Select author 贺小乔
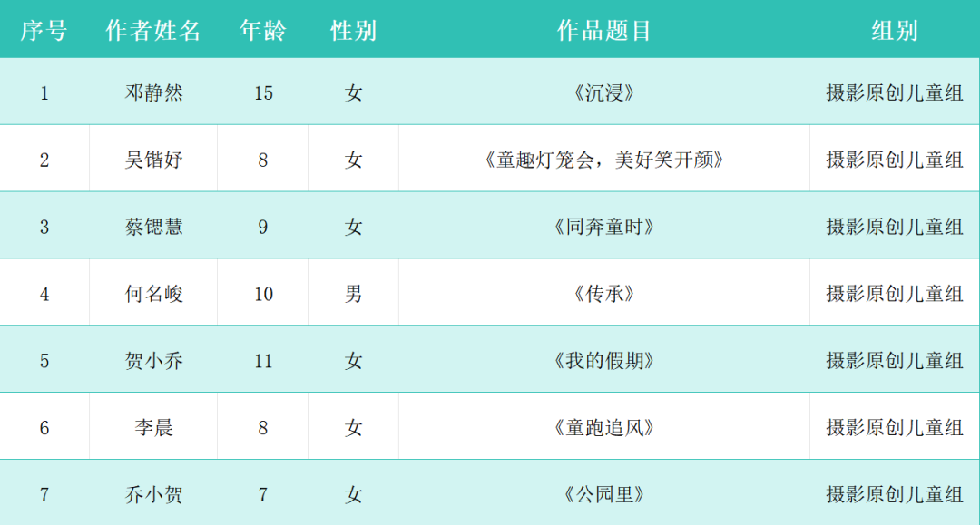This screenshot has width=980, height=525. [153, 361]
